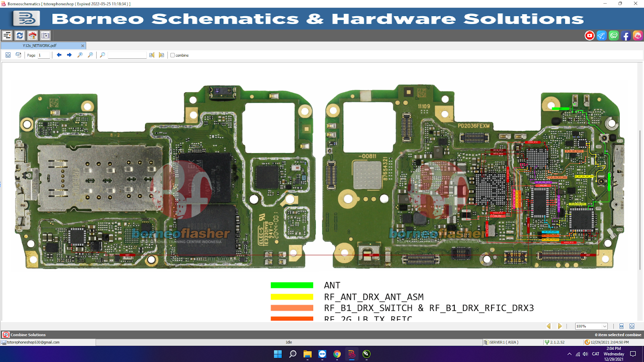Open Google Chrome from taskbar
The width and height of the screenshot is (644, 362).
tap(337, 354)
